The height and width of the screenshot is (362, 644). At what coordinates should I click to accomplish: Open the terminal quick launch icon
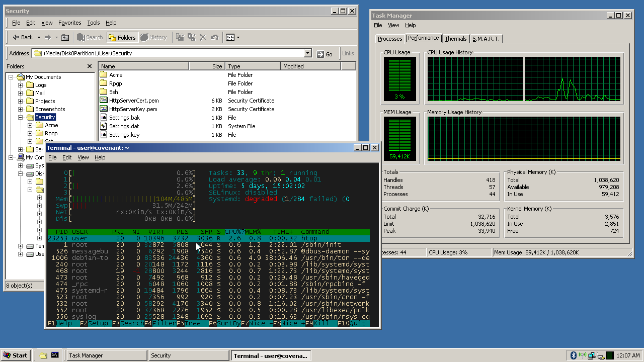click(x=55, y=355)
